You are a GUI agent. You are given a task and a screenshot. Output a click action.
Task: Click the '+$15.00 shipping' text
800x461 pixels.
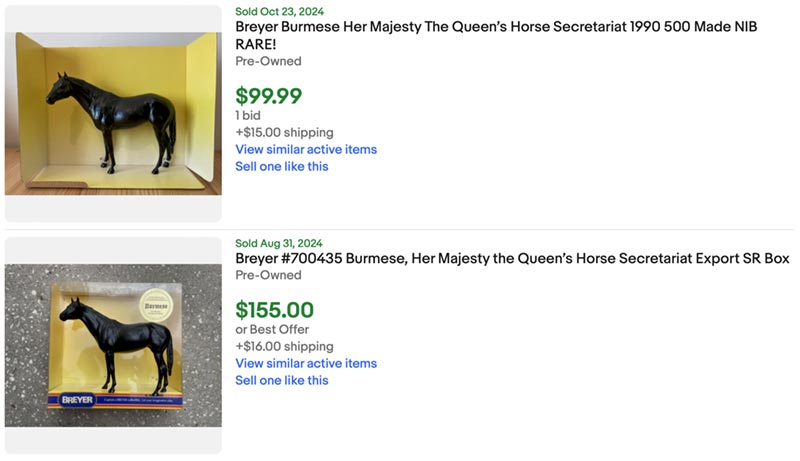pos(284,132)
